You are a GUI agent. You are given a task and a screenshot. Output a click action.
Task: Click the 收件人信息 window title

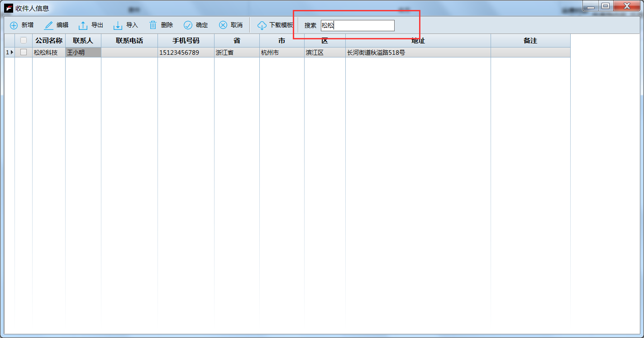coord(32,8)
